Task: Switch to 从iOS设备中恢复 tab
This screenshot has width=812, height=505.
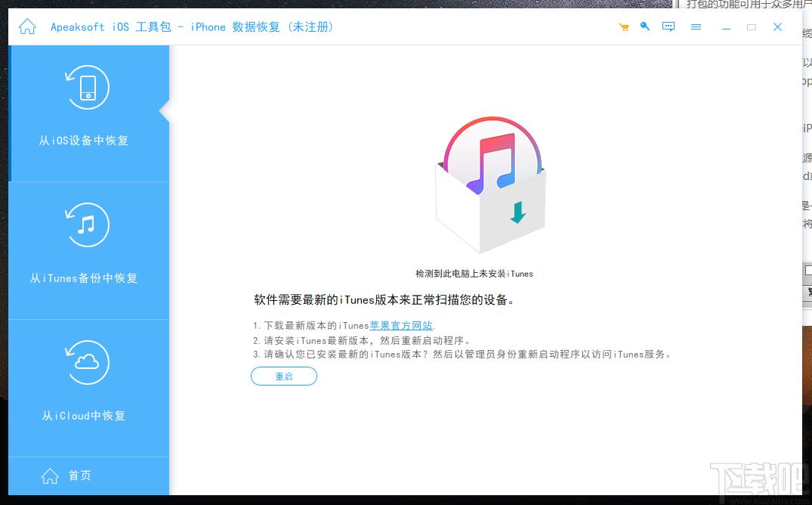Action: (x=88, y=113)
